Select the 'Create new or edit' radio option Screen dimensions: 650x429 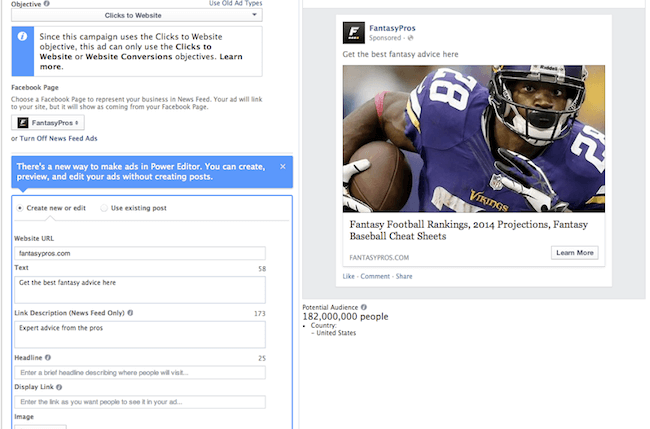coord(21,208)
